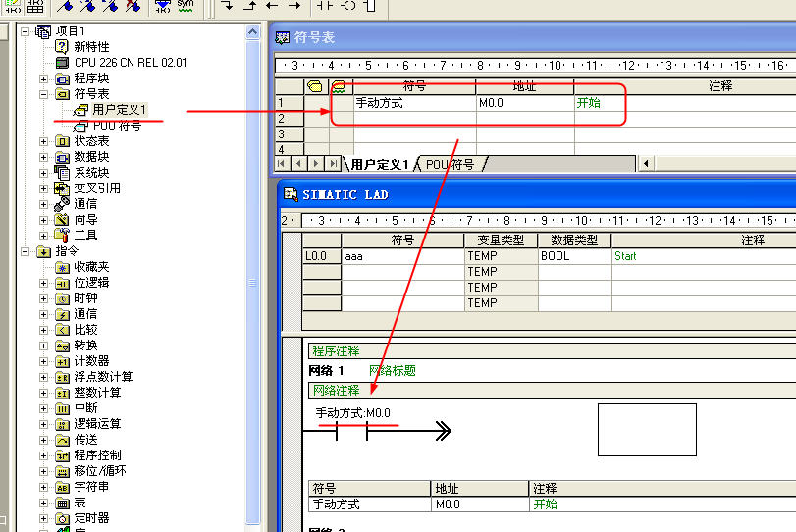Expand the 程序块 tree node
This screenshot has height=532, width=796.
[43, 79]
